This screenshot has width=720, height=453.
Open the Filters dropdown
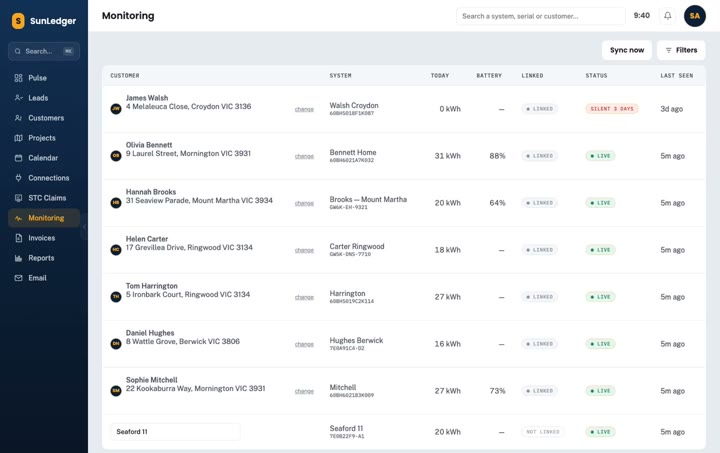[681, 50]
